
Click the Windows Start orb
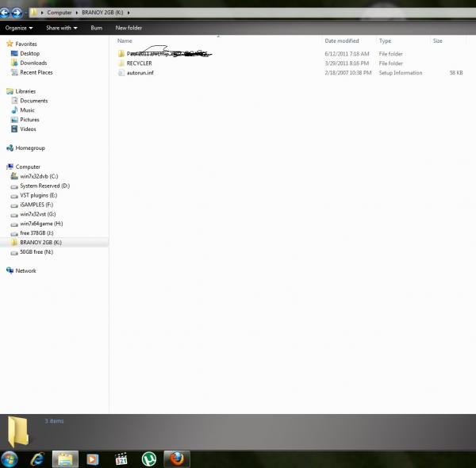pos(10,458)
